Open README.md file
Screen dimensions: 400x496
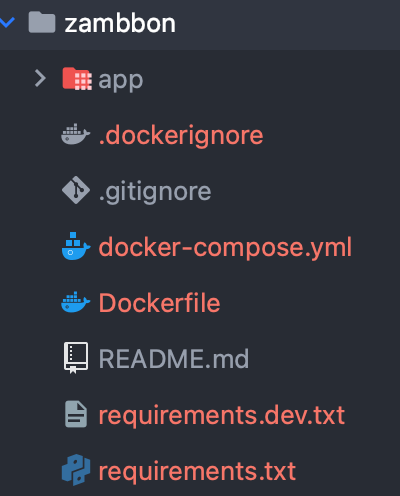click(174, 359)
